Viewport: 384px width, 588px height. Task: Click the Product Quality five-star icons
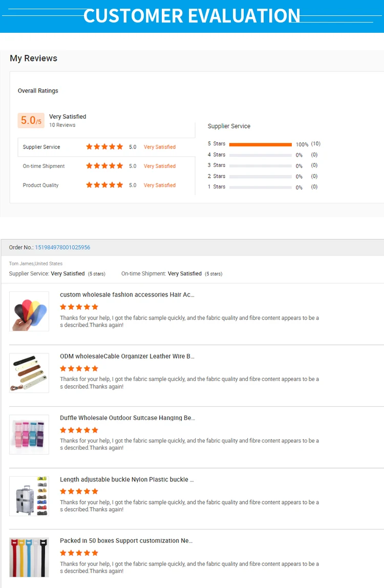(x=104, y=185)
